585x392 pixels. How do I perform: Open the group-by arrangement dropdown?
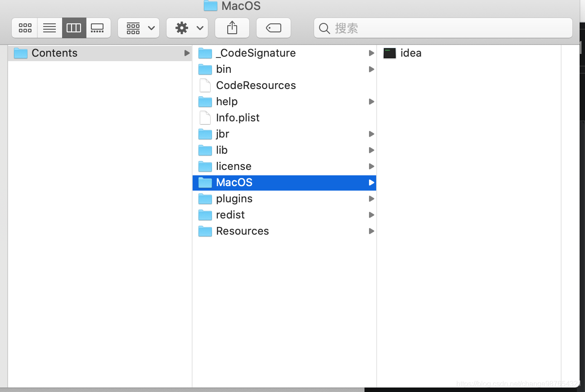139,28
